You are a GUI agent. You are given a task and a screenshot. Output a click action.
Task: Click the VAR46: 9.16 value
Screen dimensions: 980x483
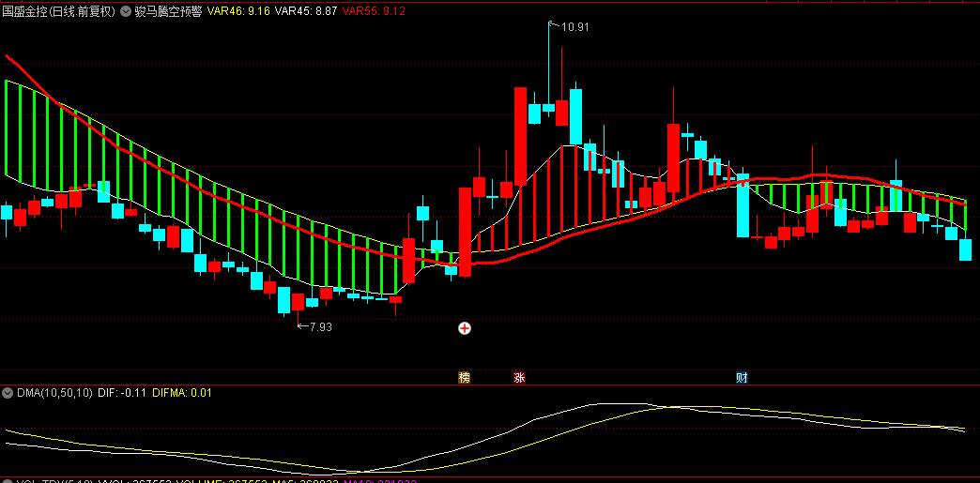238,11
